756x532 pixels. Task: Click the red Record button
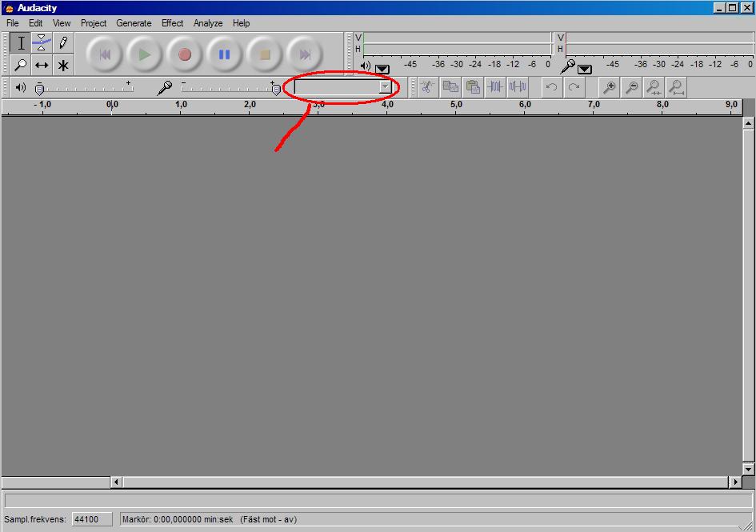(x=184, y=54)
